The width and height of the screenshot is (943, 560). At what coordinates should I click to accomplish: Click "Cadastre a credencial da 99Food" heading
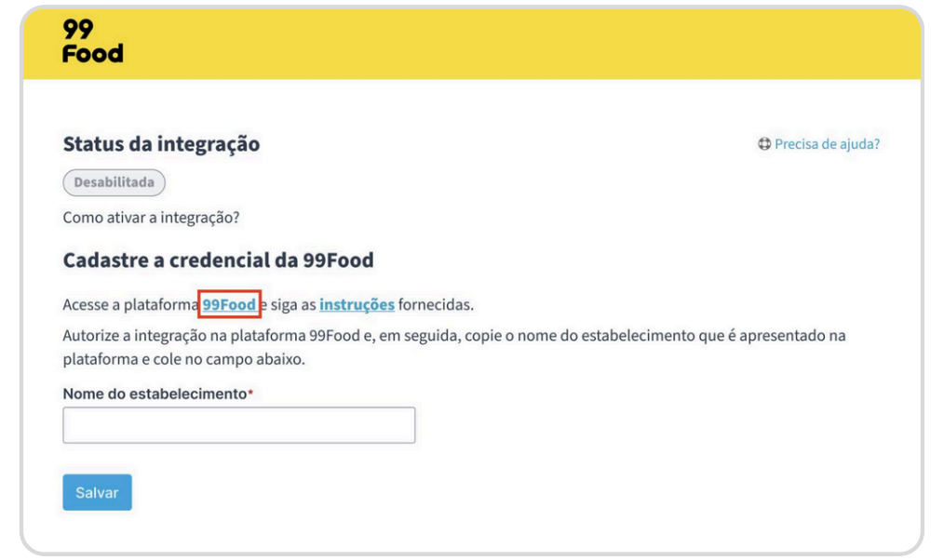click(x=218, y=260)
